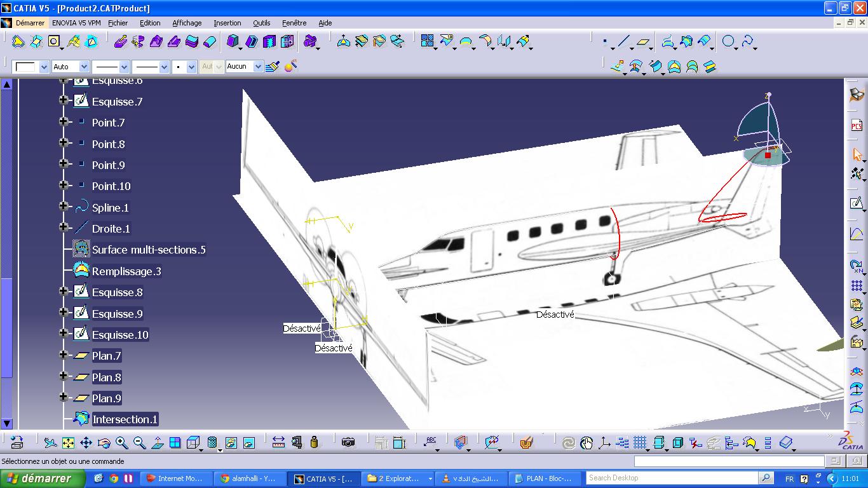Select the Plane creation tool
Viewport: 868px width, 488px height.
click(x=643, y=42)
